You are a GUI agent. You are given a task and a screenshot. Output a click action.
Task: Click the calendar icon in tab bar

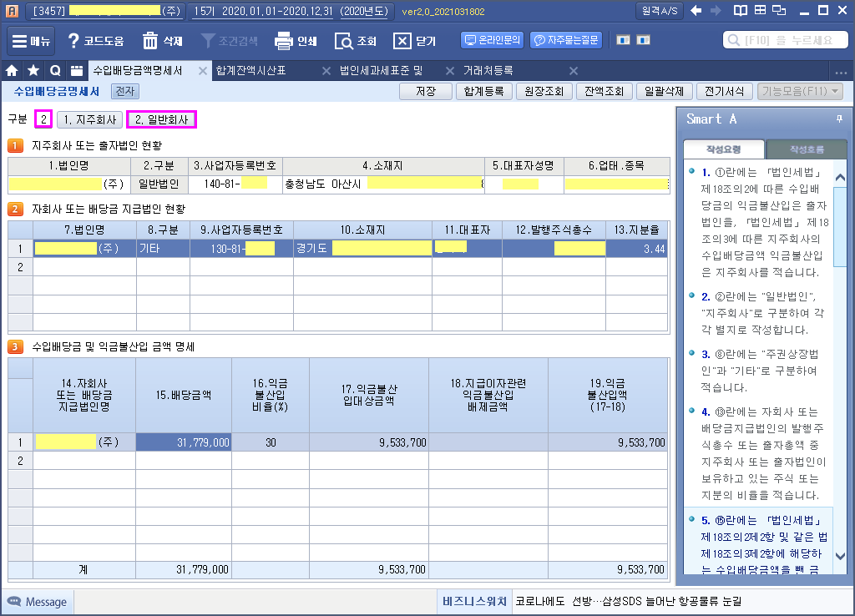[77, 70]
